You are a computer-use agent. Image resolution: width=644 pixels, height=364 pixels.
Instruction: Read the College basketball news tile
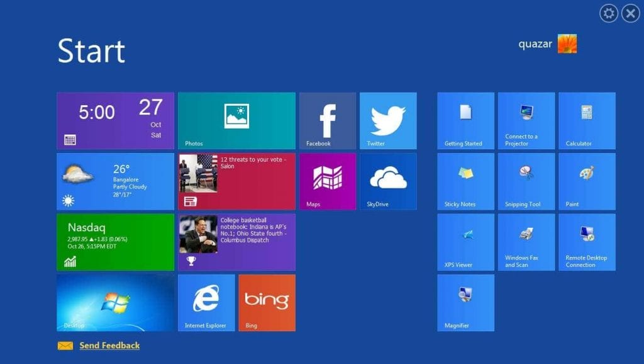click(236, 242)
